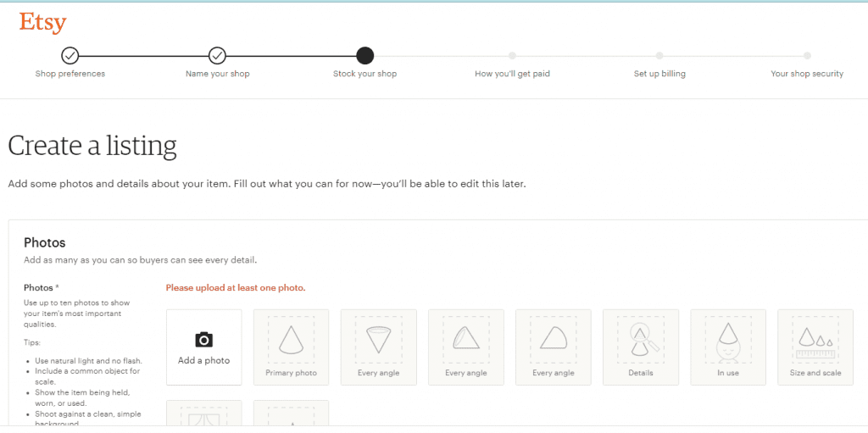
Task: Click the Etsy logo
Action: [x=42, y=23]
